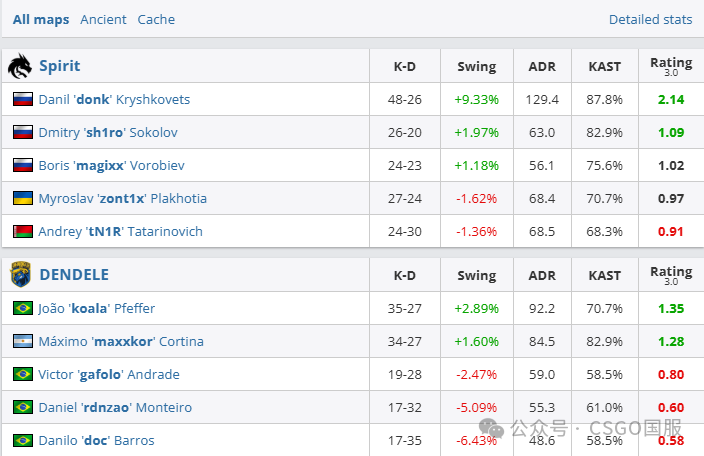Click the Russian flag beside donk
Screen dimensions: 704x456
(23, 99)
